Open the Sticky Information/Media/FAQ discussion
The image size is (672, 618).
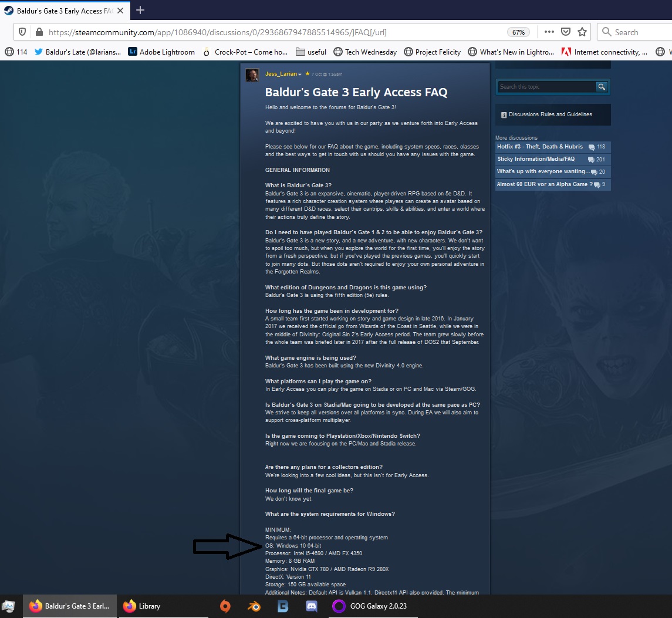pos(553,160)
